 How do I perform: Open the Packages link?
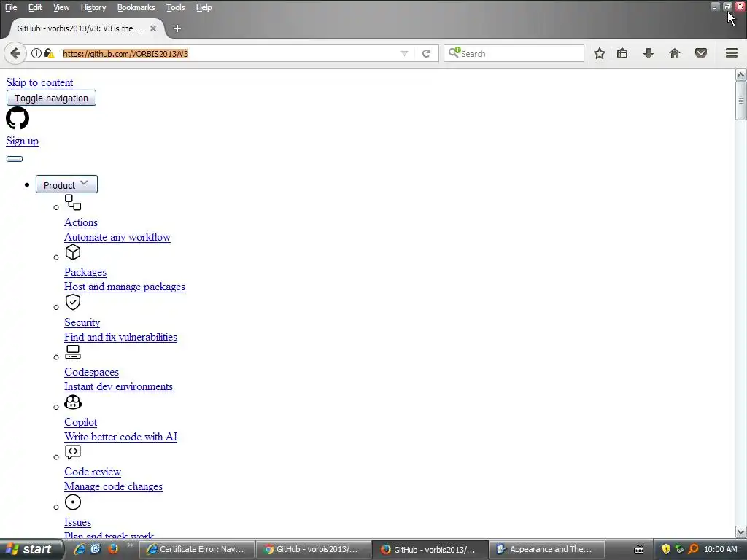[85, 273]
